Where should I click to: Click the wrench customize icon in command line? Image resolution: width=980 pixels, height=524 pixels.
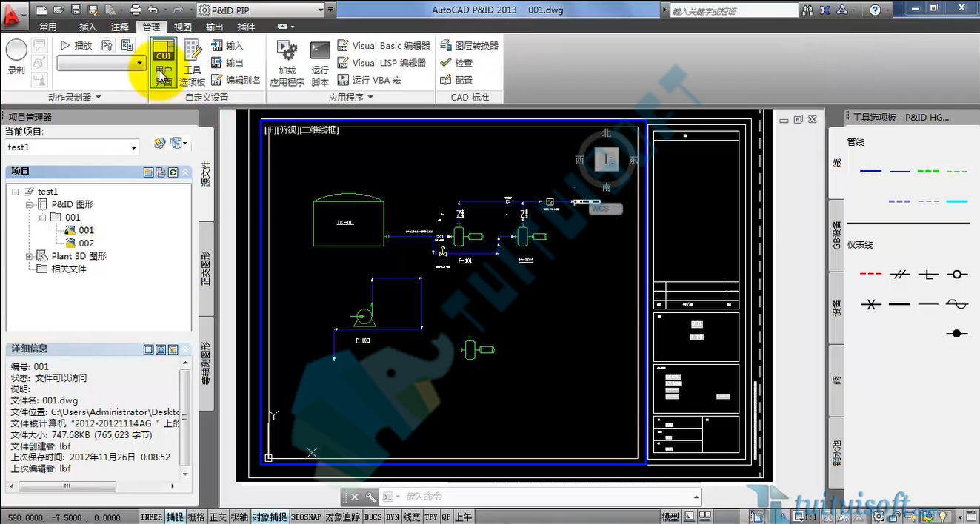click(370, 497)
